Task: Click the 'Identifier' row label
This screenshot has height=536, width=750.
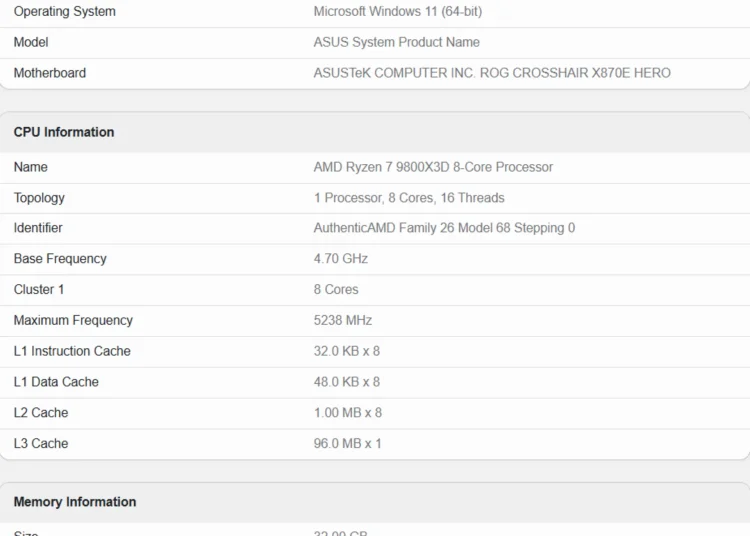Action: (38, 228)
